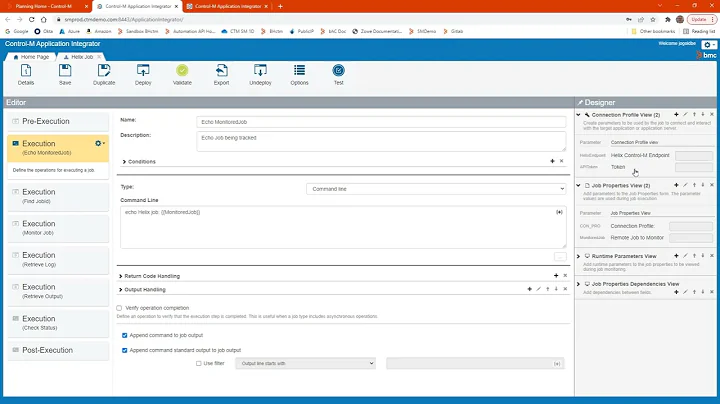720x404 pixels.
Task: Open the Other bookmarks folder
Action: (653, 31)
